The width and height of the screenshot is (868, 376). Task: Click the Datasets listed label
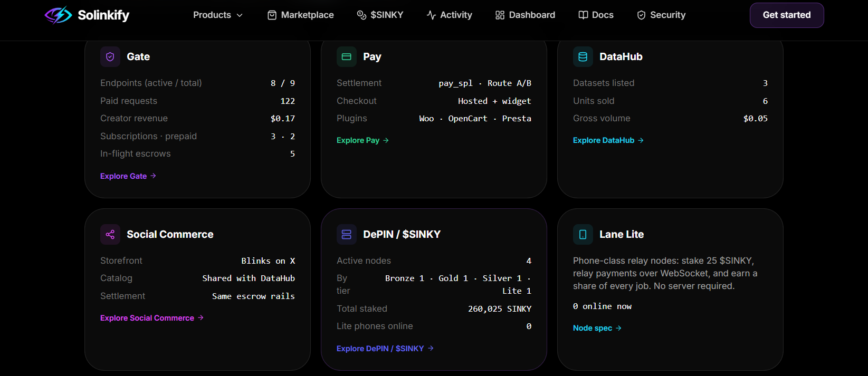coord(604,83)
